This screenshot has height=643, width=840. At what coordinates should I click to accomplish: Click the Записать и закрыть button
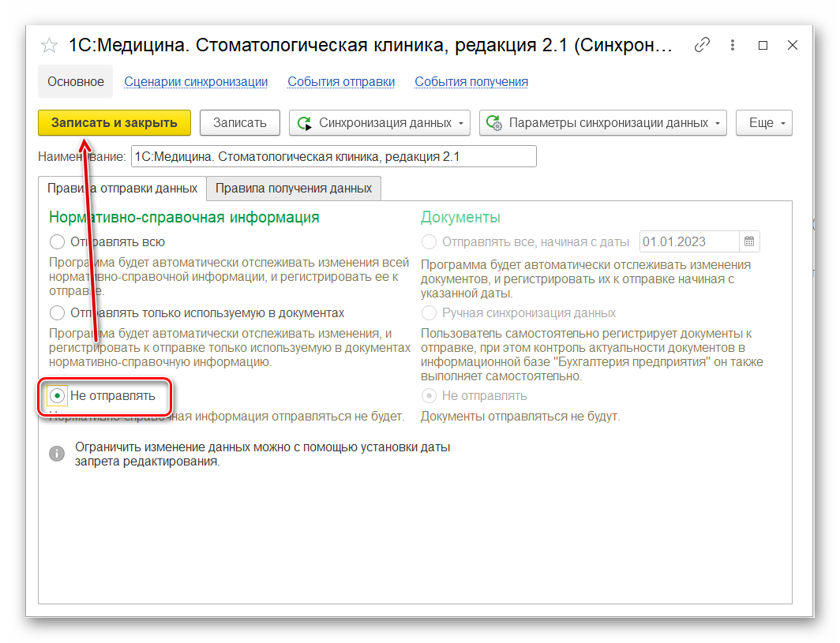click(114, 122)
